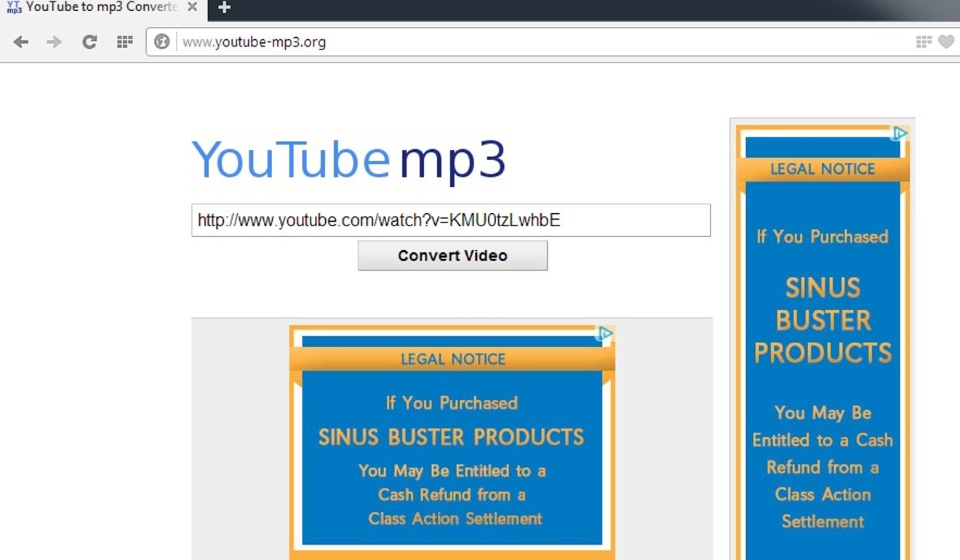
Task: Close the YouTube to mp3 Converter tab
Action: 192,7
